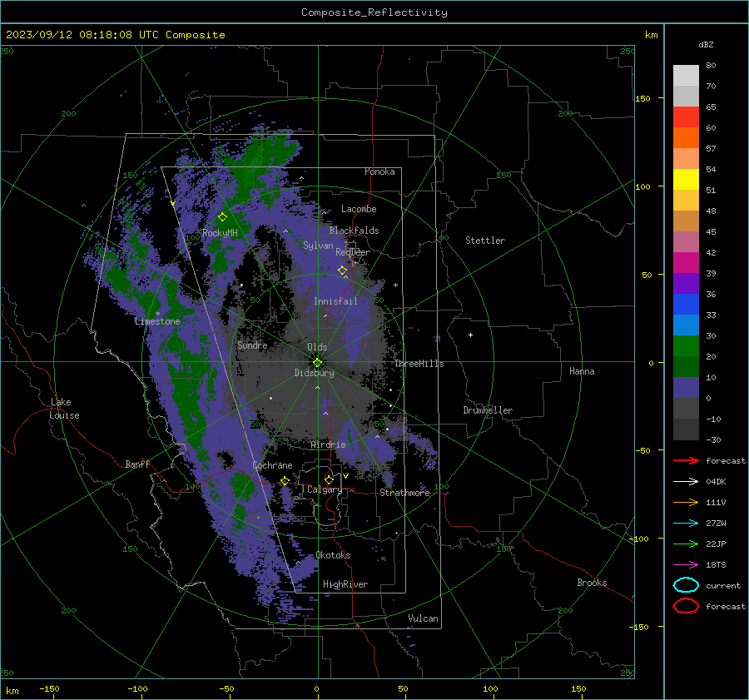Select the green 30 dBZ color swatch
The height and width of the screenshot is (700, 749).
click(686, 345)
